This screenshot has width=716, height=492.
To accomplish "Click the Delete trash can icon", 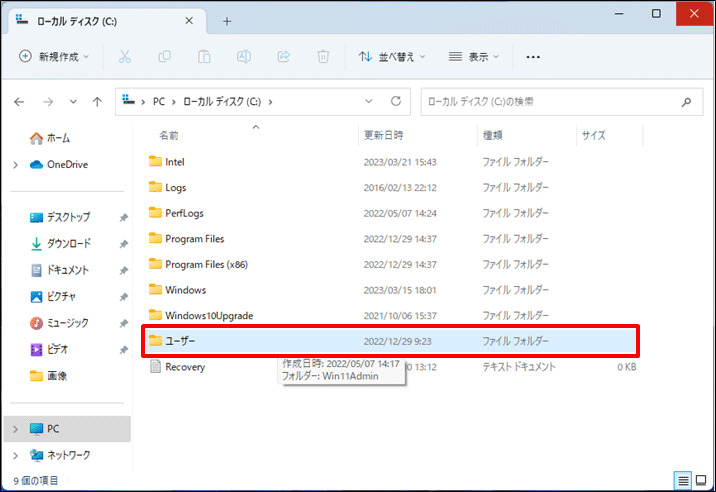I will 321,57.
